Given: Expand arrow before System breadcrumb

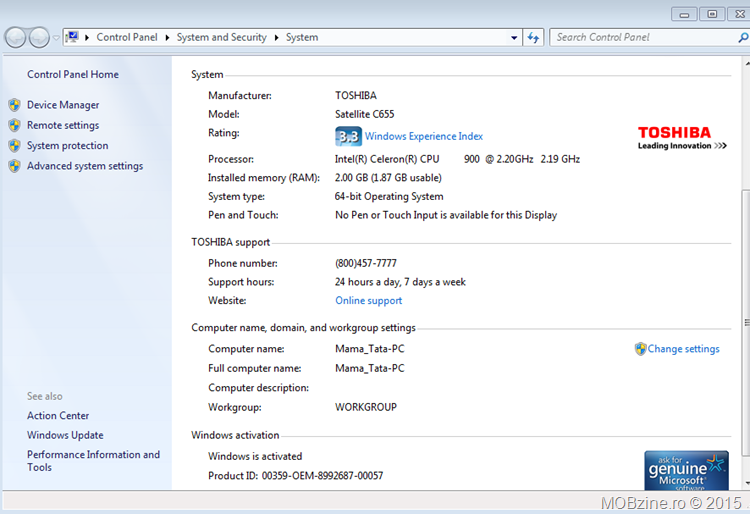Looking at the screenshot, I should (276, 37).
